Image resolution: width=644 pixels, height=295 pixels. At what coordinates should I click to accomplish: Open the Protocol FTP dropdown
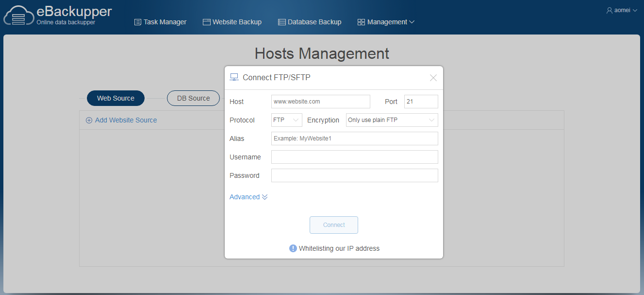[x=287, y=120]
